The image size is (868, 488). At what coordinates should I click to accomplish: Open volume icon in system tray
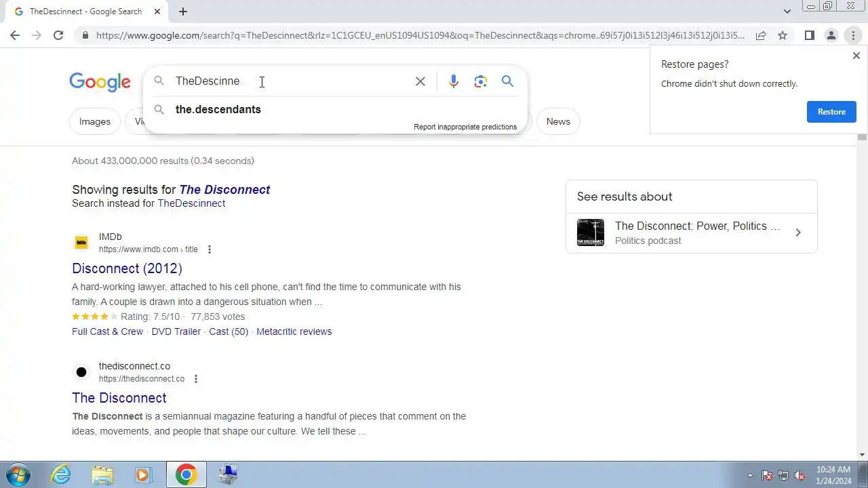pos(800,475)
